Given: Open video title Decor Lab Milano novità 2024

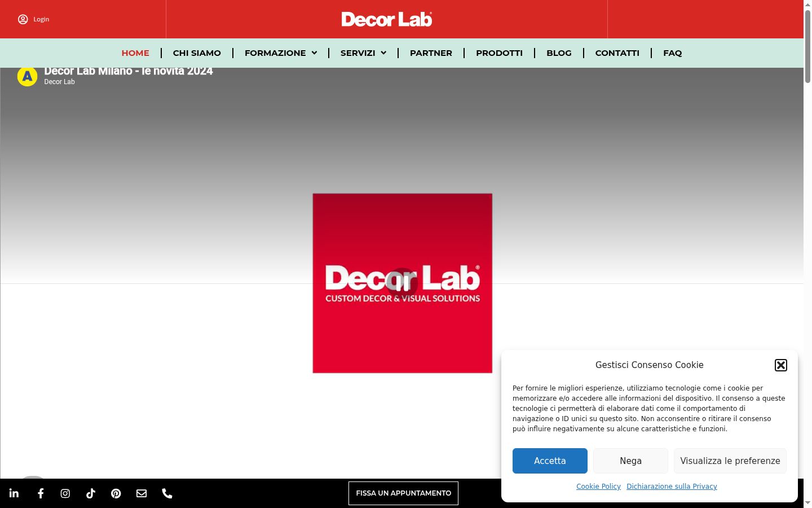Looking at the screenshot, I should 129,72.
